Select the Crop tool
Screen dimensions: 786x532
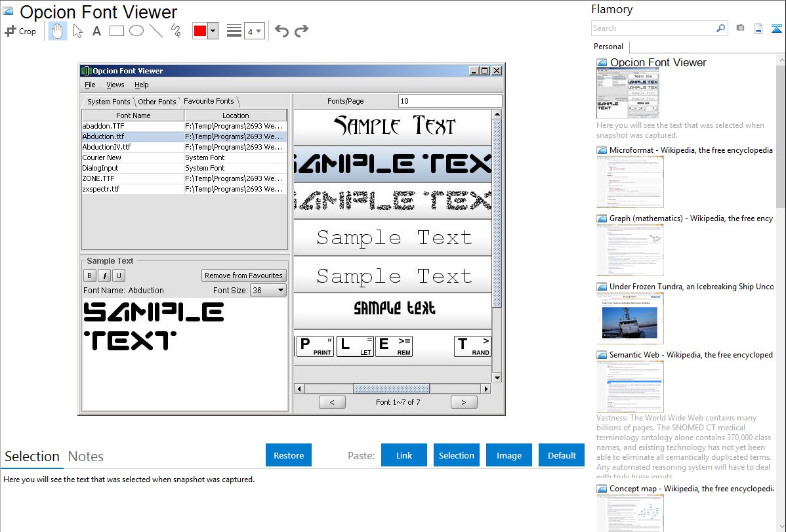click(x=20, y=31)
